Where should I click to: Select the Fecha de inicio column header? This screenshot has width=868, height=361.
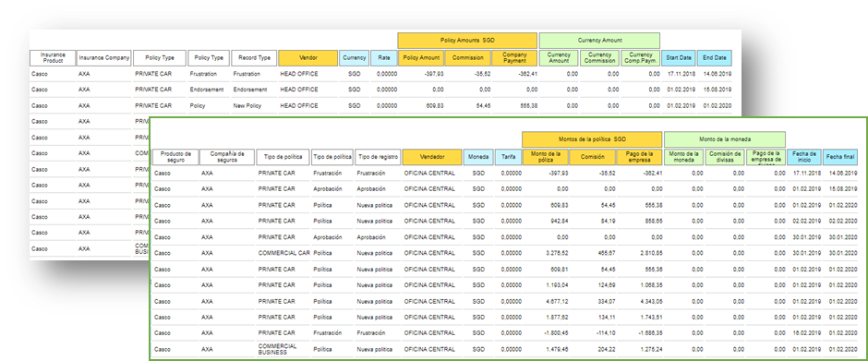[x=803, y=157]
